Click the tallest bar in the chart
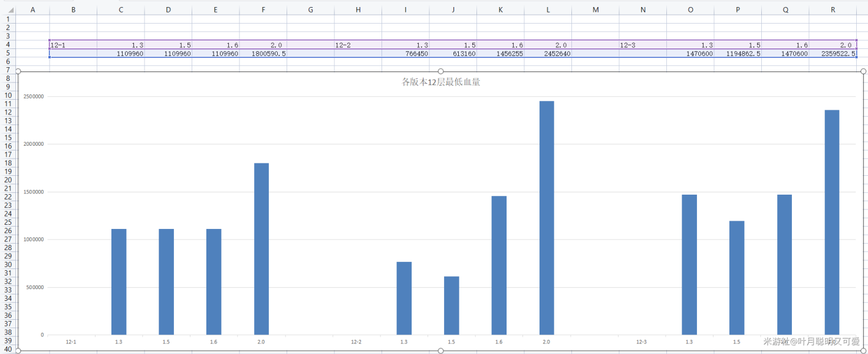 pyautogui.click(x=547, y=218)
